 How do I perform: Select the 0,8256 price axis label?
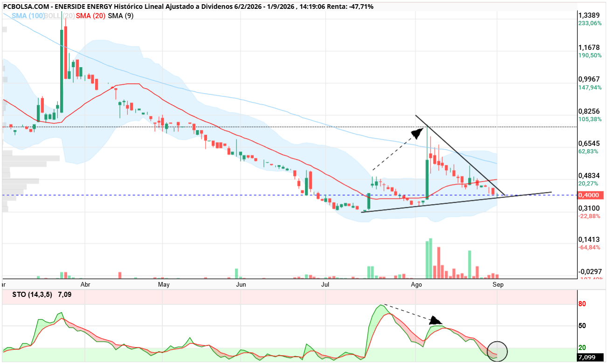(x=589, y=111)
